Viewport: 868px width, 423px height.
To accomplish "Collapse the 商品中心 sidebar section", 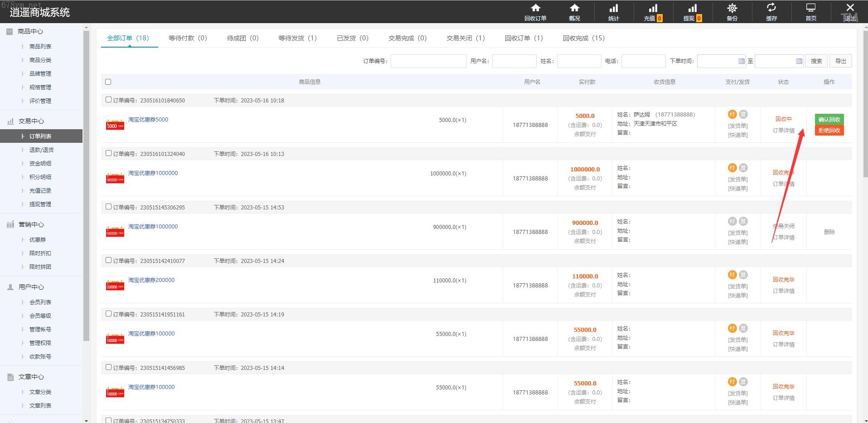I will pos(30,31).
